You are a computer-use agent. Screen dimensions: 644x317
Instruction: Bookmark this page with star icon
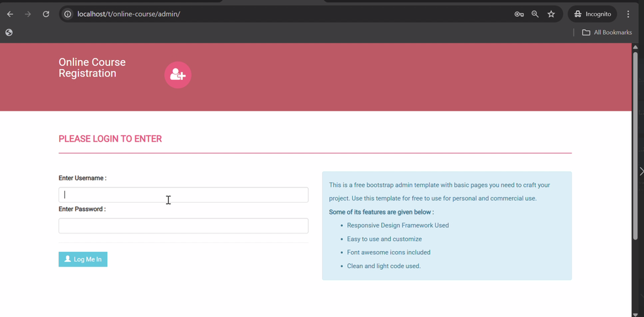551,14
